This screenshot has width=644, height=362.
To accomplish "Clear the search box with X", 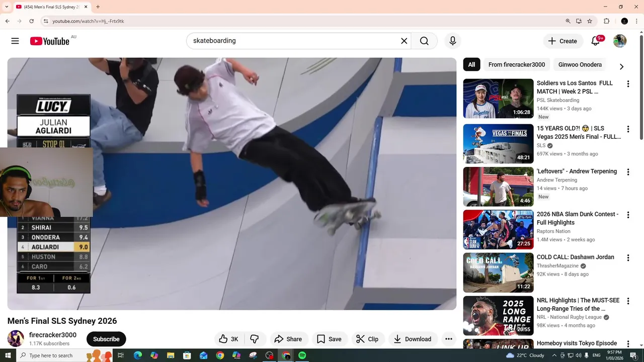I will tap(404, 41).
